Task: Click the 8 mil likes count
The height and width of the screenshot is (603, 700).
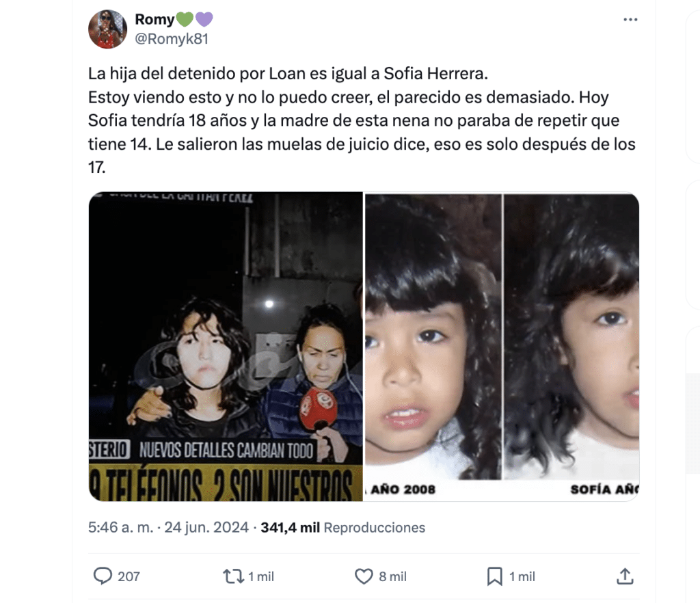Action: coord(393,576)
